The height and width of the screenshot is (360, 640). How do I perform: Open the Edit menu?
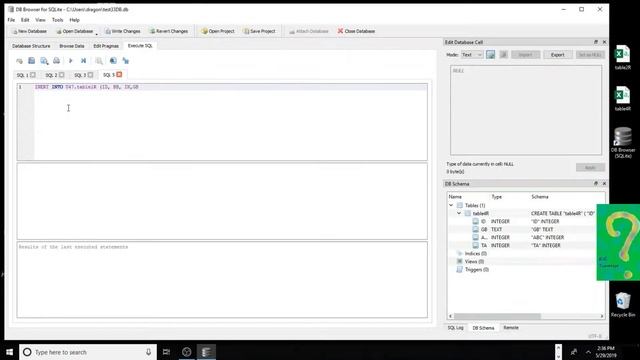(x=25, y=20)
